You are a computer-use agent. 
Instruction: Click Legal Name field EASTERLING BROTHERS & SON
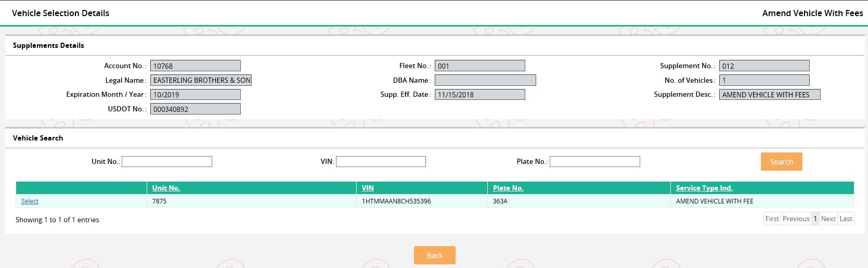201,80
